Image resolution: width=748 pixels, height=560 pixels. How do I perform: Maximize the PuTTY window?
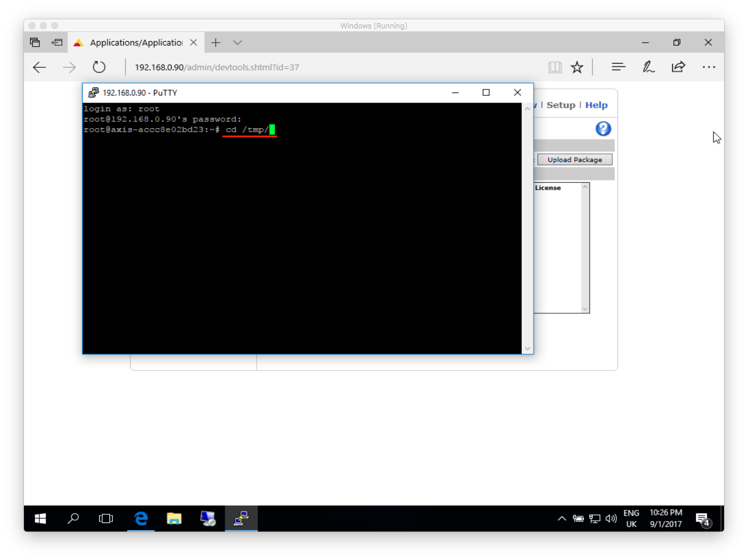point(486,92)
